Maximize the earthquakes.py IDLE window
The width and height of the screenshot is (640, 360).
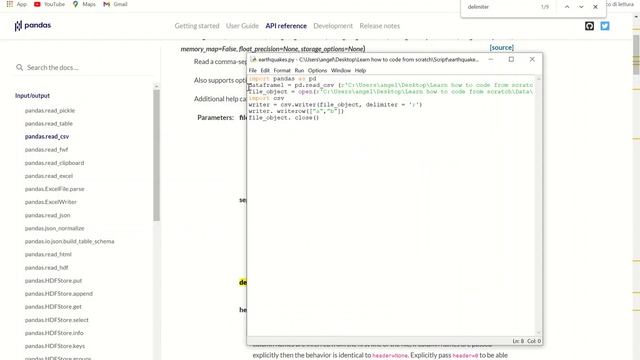pos(511,60)
